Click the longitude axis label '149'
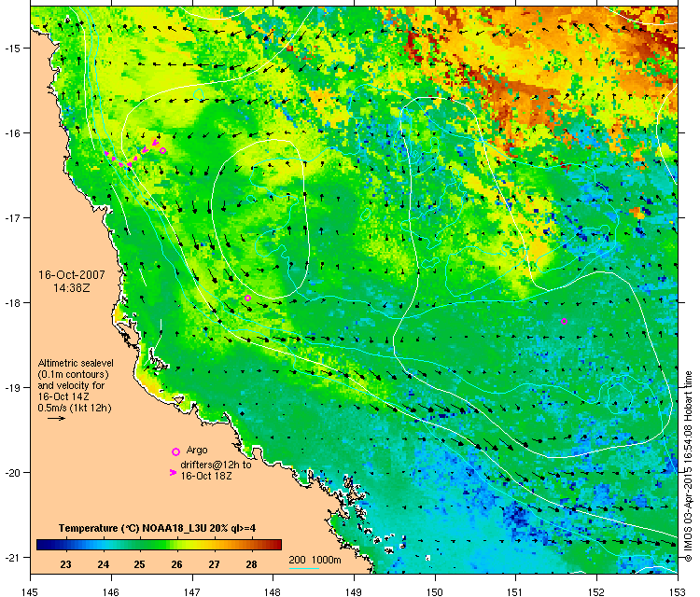 [x=354, y=592]
